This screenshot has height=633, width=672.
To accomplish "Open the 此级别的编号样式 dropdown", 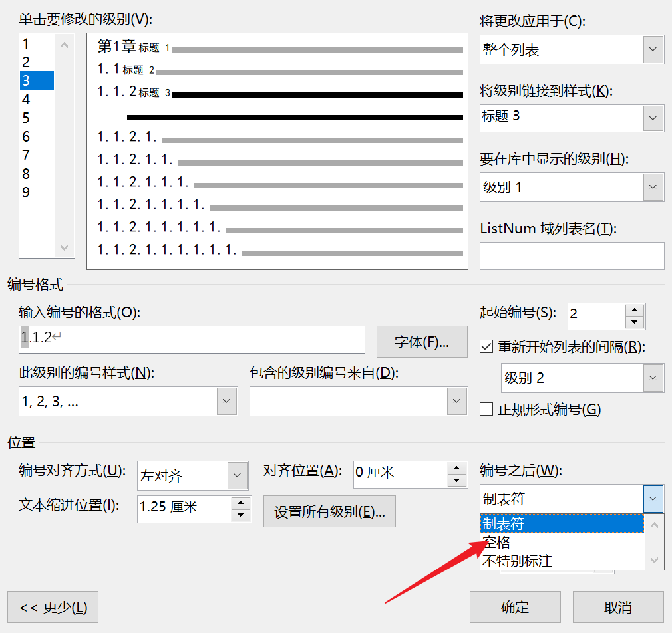I will [226, 401].
